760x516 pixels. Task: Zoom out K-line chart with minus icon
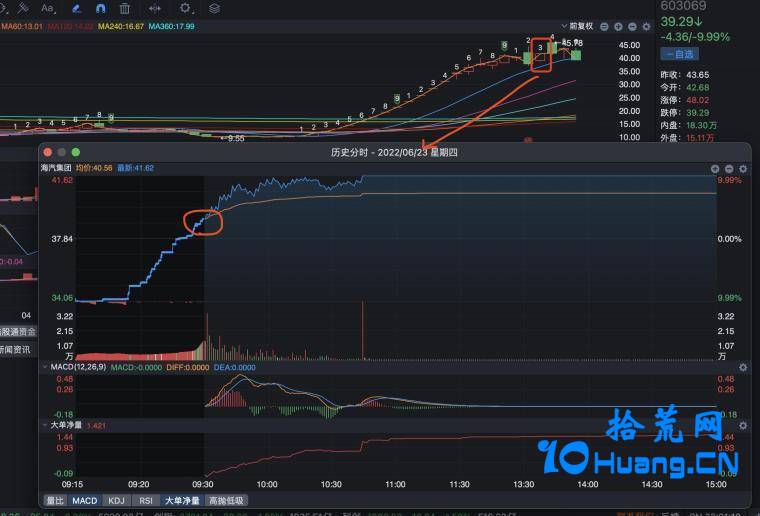click(x=632, y=27)
